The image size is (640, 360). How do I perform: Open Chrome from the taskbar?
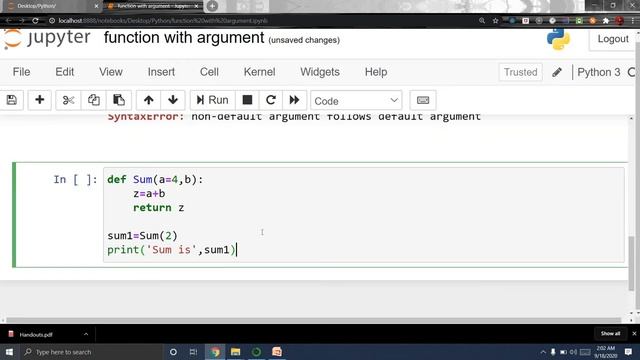pos(215,352)
